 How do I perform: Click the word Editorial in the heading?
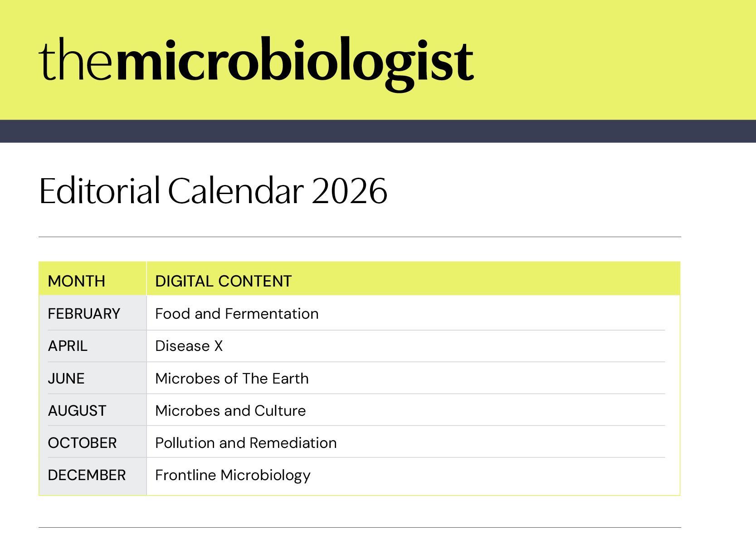[99, 191]
